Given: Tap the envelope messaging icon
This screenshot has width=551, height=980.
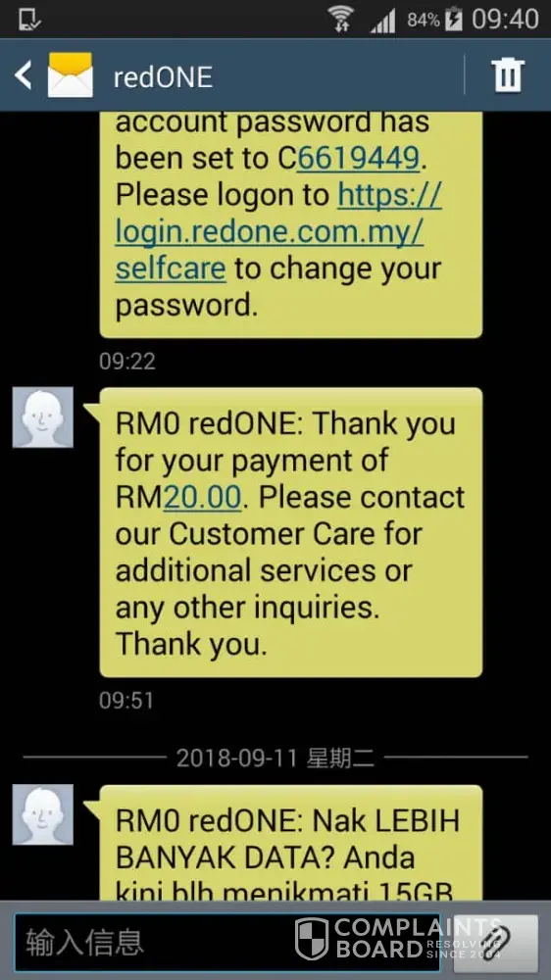Looking at the screenshot, I should point(71,75).
